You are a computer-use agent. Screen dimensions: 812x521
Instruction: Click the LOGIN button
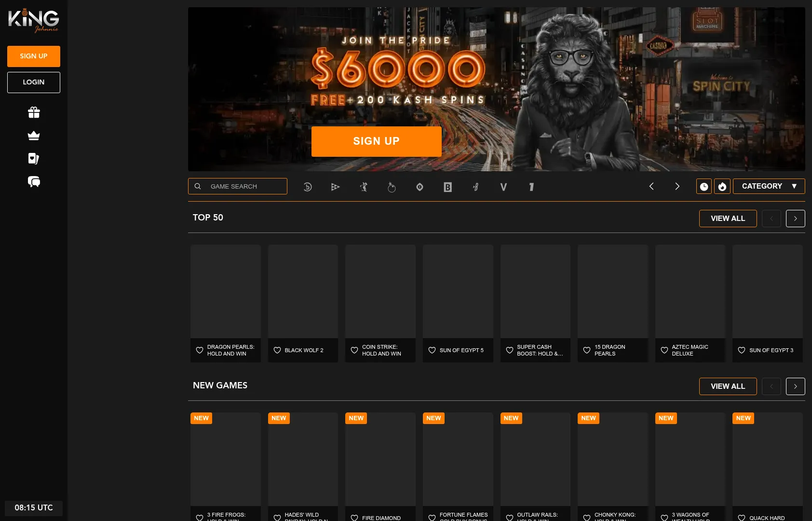click(34, 82)
